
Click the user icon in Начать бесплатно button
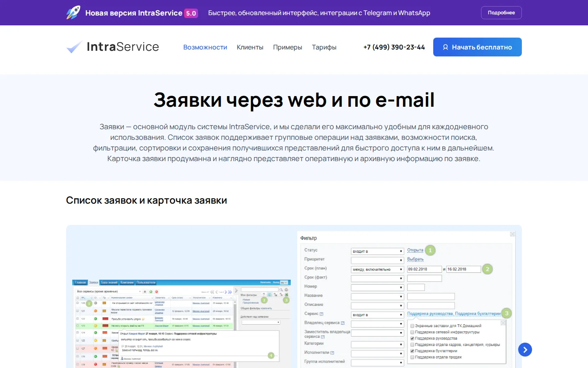click(445, 47)
